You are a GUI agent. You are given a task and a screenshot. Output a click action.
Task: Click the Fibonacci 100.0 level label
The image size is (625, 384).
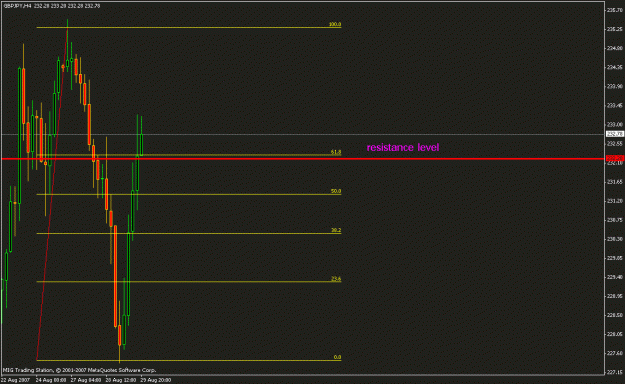335,24
